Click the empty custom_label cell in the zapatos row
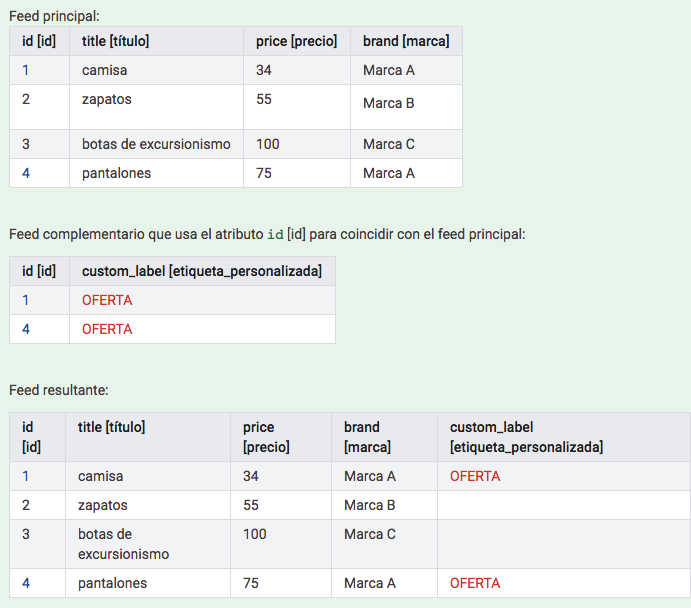Image resolution: width=691 pixels, height=608 pixels. click(x=563, y=505)
